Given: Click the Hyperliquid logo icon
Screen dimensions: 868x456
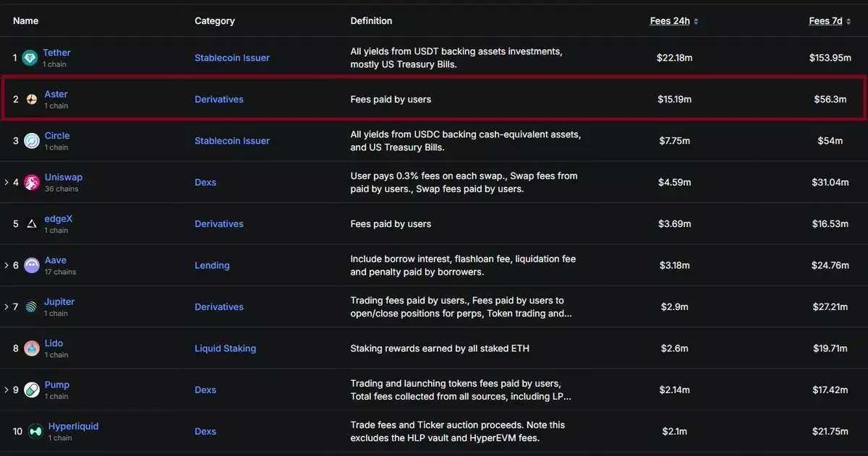Looking at the screenshot, I should (x=35, y=431).
